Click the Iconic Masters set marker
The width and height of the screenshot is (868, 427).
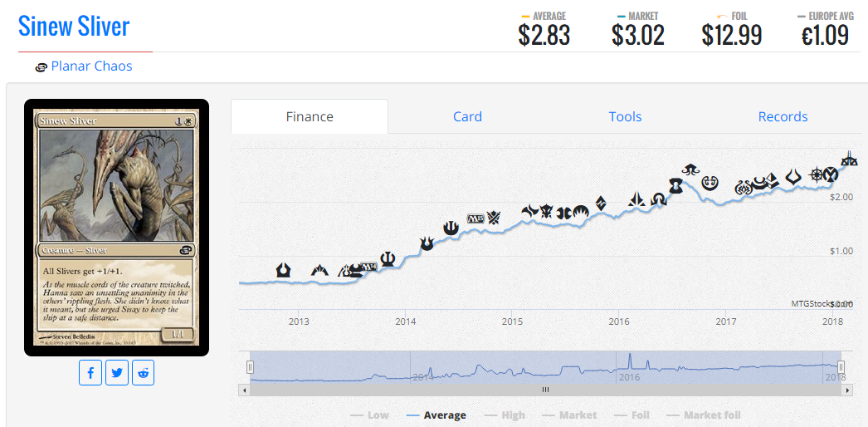point(831,174)
